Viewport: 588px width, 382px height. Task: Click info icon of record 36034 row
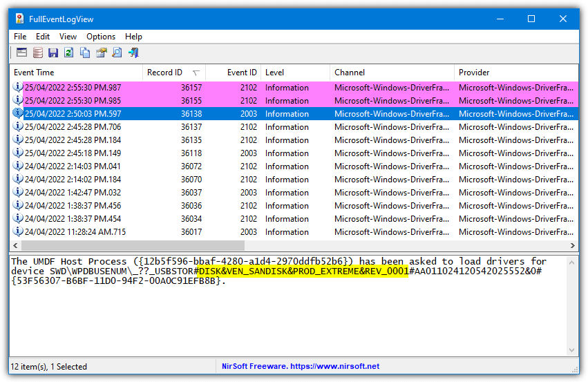18,218
